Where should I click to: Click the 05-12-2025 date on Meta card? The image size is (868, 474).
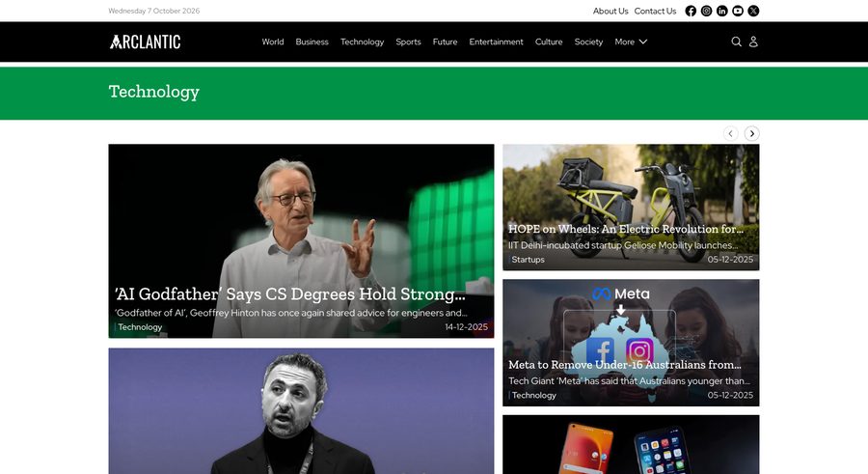[x=730, y=395]
